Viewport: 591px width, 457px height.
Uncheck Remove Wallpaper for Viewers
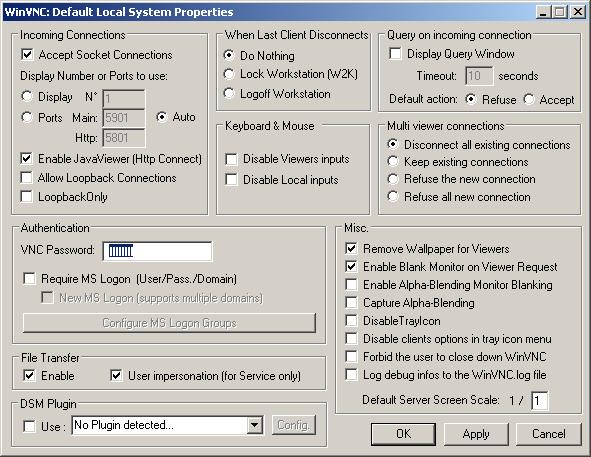351,248
